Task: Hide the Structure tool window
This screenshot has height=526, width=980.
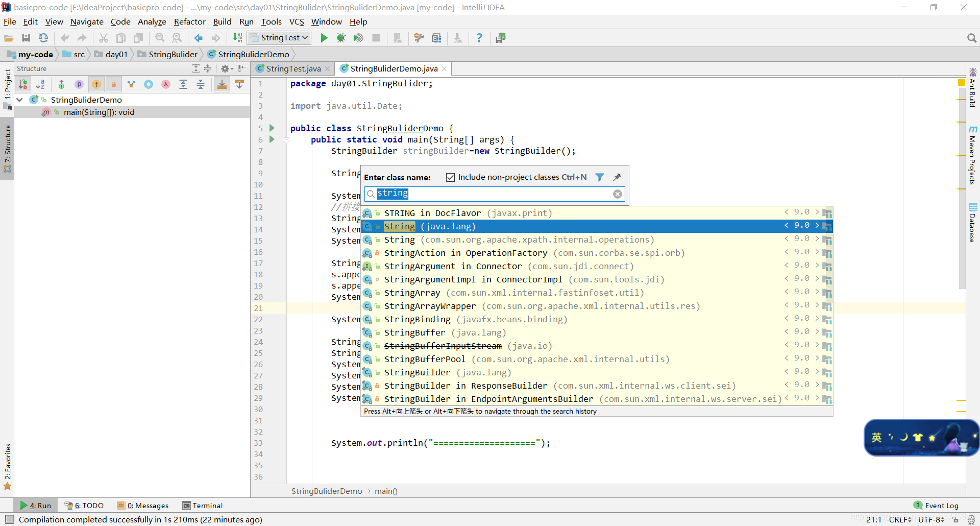Action: [x=242, y=68]
